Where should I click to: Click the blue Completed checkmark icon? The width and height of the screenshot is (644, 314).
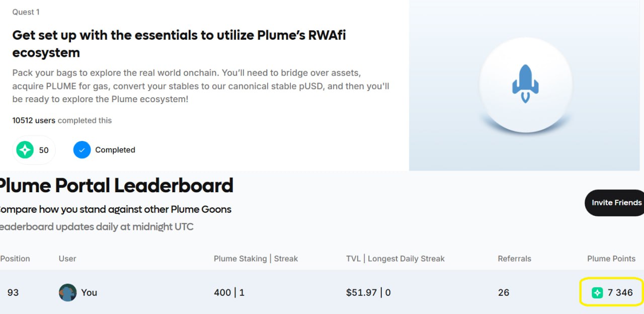point(82,150)
